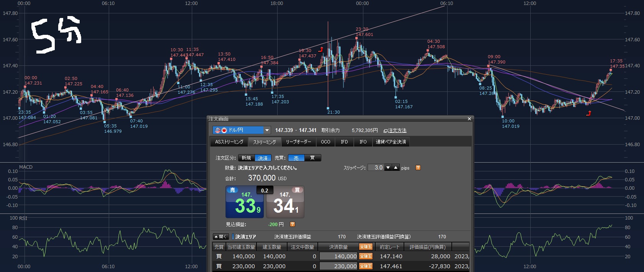
Task: Click the red arrow marker near 19:30 high
Action: coord(321,49)
